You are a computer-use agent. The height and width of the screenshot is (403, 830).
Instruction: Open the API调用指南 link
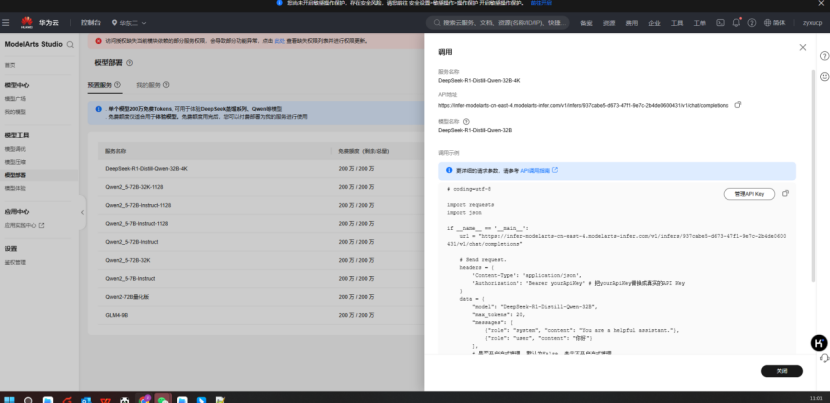(x=538, y=171)
